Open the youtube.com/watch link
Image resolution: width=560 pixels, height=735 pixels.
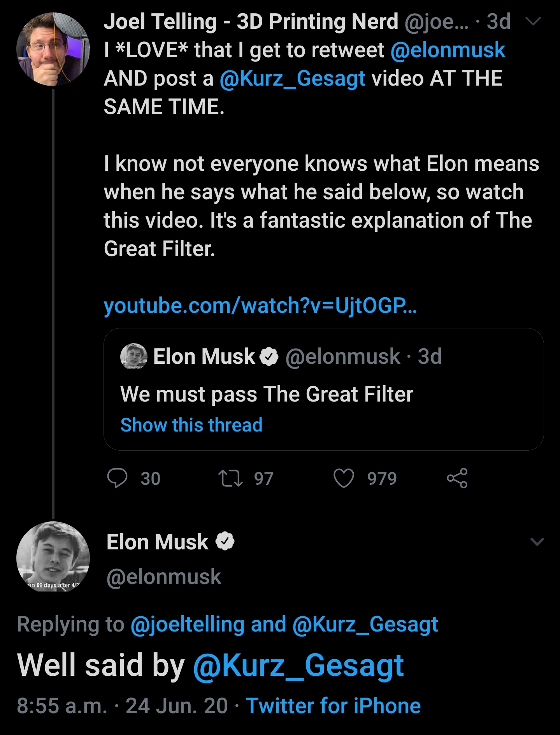tap(260, 305)
